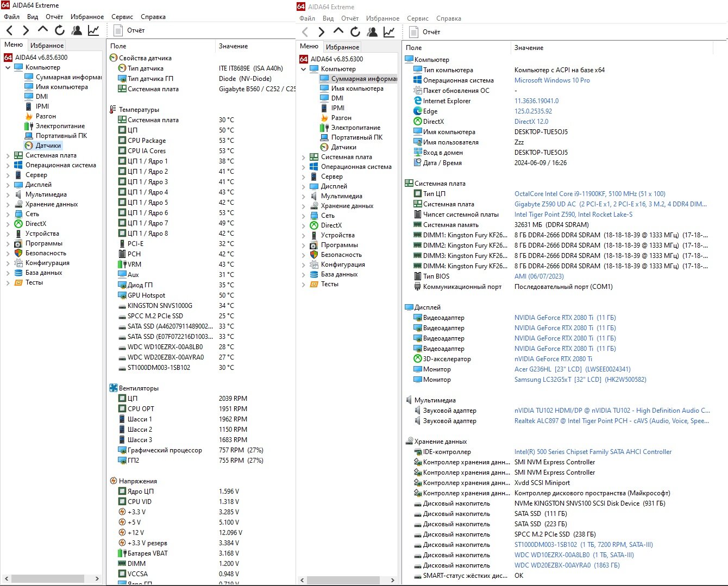Select Разгон flame icon in left window tree
728x586 pixels.
click(29, 116)
